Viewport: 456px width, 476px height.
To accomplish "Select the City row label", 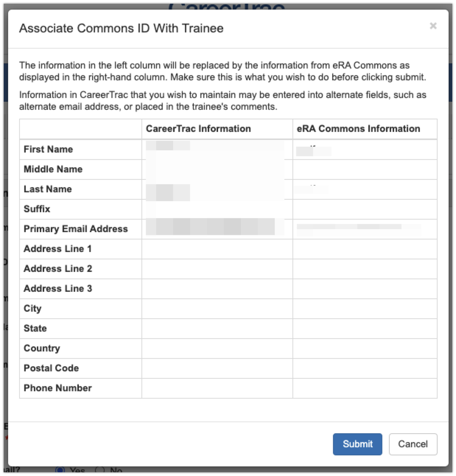I will [x=32, y=308].
